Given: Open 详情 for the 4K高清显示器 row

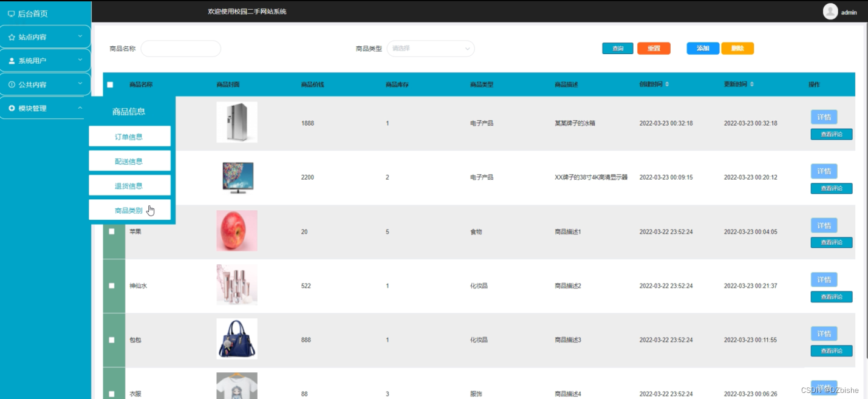Looking at the screenshot, I should point(824,171).
